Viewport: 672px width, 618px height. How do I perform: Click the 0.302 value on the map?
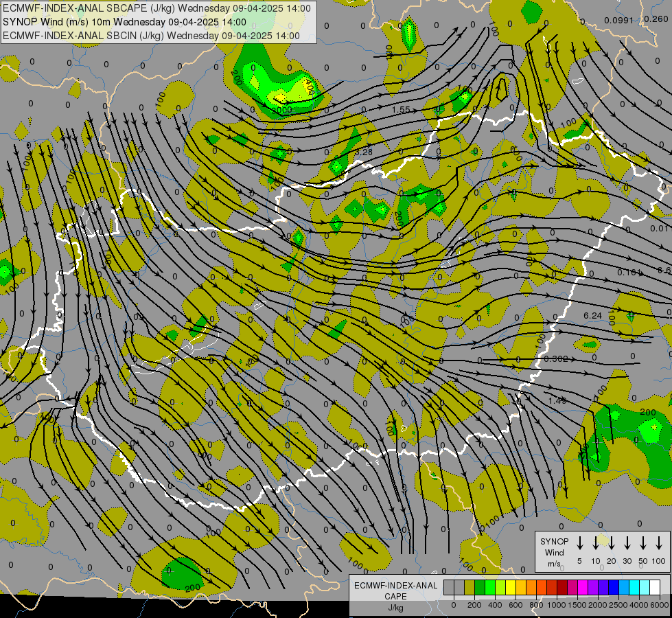tap(556, 359)
